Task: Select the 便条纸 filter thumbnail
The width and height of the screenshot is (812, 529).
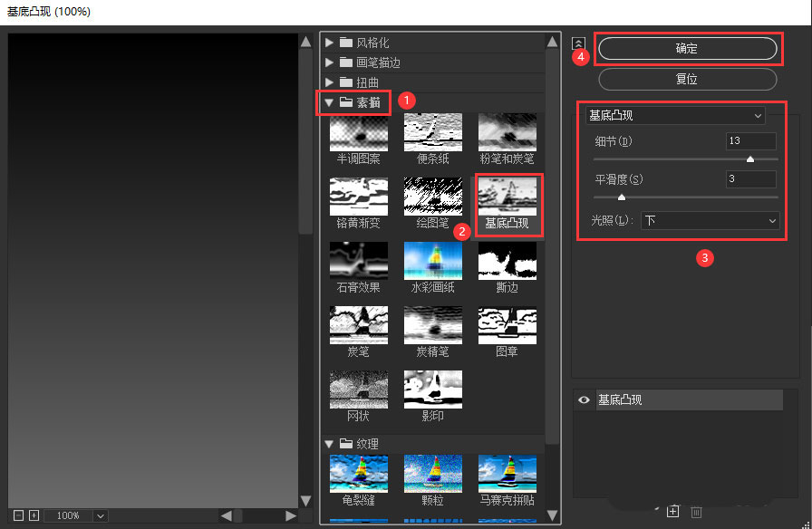Action: tap(433, 133)
